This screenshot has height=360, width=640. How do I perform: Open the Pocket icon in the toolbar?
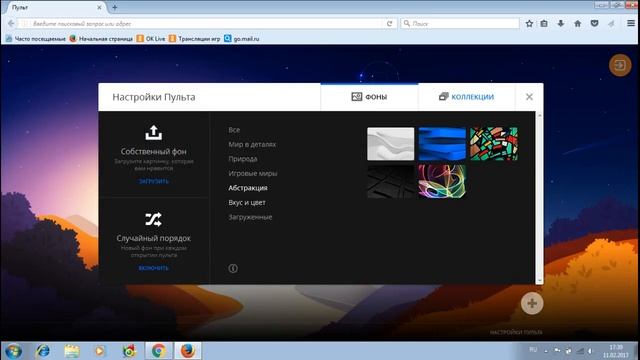pyautogui.click(x=594, y=24)
